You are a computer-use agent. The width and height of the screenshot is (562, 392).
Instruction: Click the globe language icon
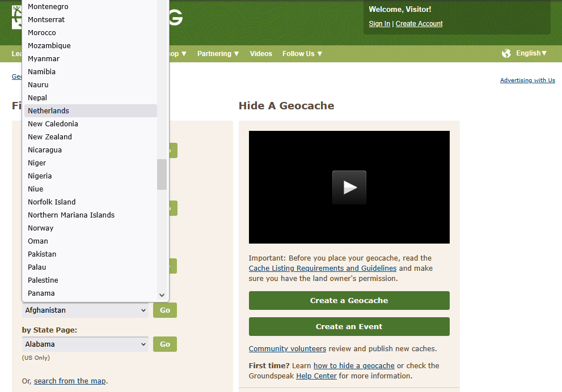point(506,53)
